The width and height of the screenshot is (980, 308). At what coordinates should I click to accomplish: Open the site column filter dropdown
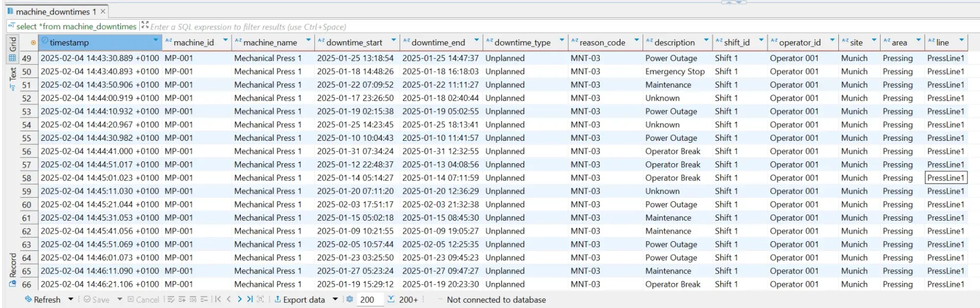[x=874, y=40]
